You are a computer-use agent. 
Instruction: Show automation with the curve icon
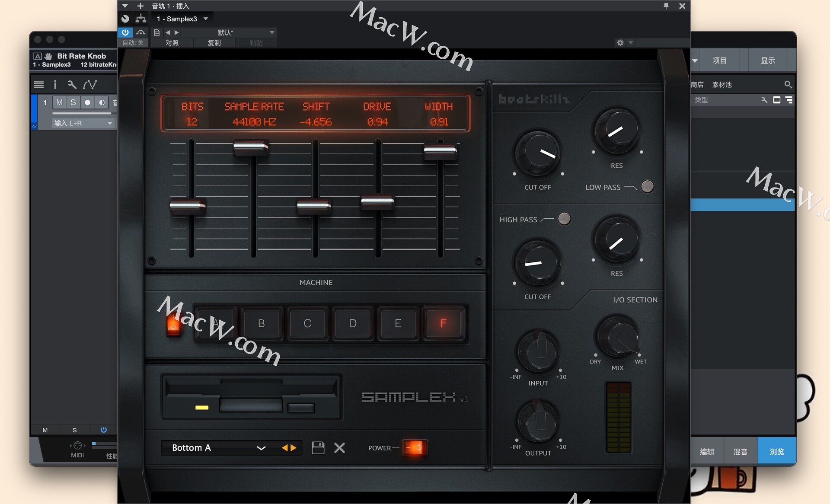click(90, 84)
